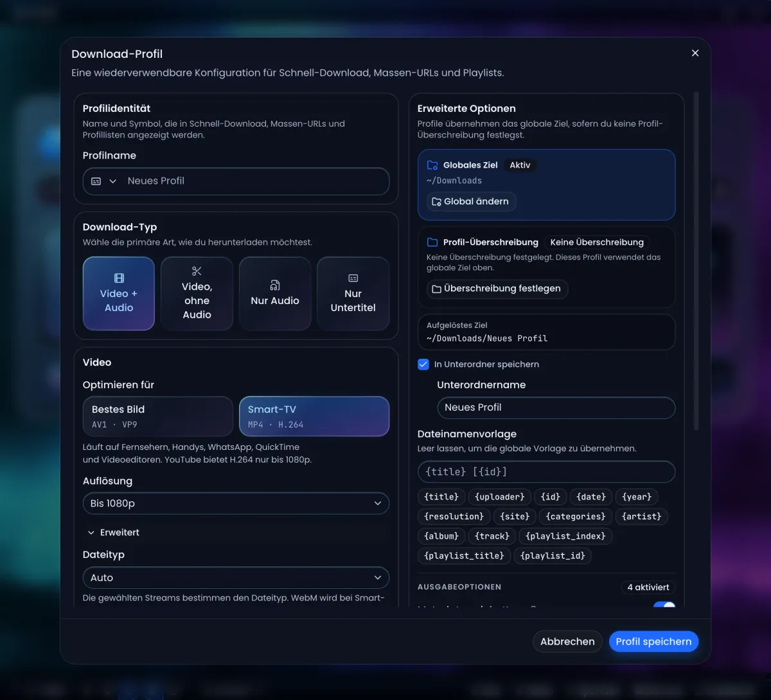Click the film icon on Video + Audio

(119, 278)
